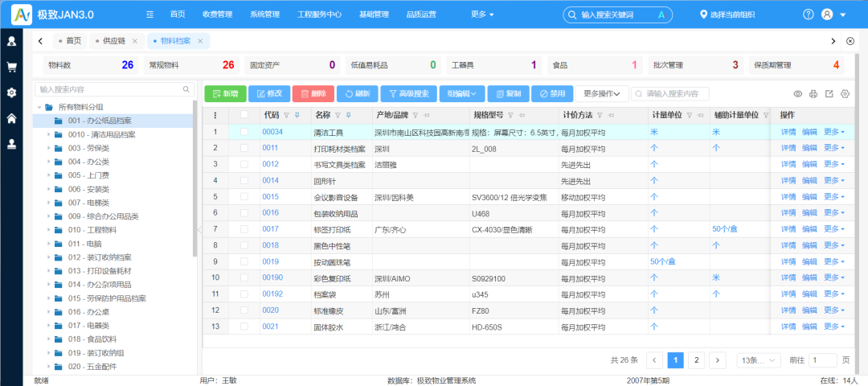Click the 极致JAN3.0 logo icon
This screenshot has width=868, height=386.
22,14
